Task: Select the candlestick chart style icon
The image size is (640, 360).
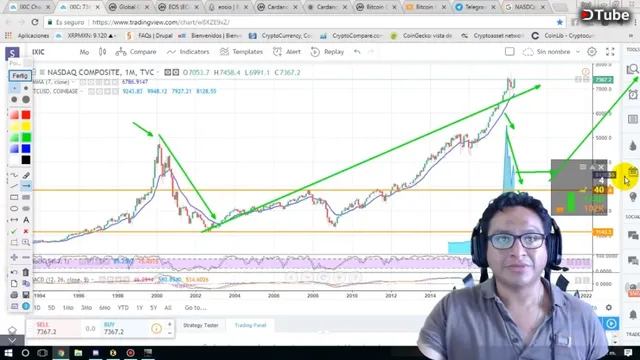Action: 102,52
